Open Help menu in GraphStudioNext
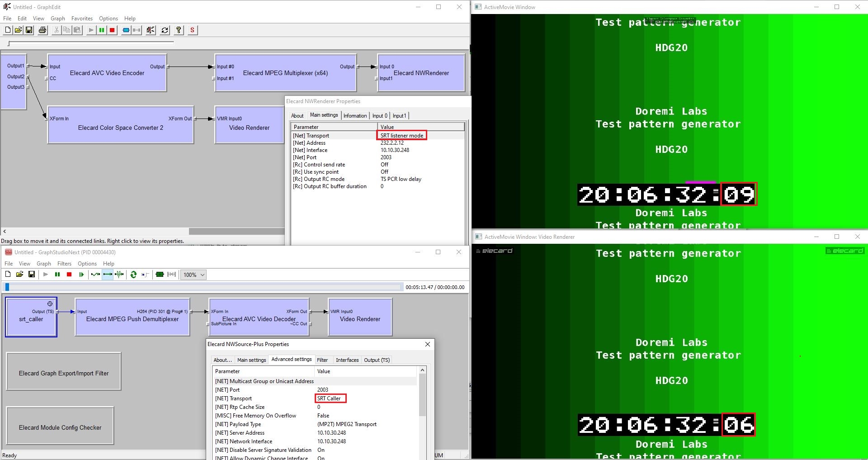868x460 pixels. [108, 264]
